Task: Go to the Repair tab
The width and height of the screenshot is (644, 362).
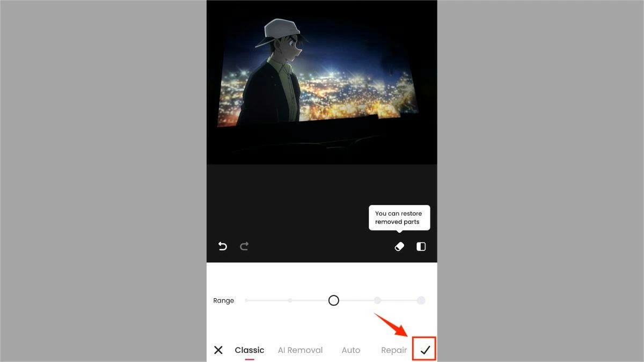Action: pyautogui.click(x=394, y=350)
